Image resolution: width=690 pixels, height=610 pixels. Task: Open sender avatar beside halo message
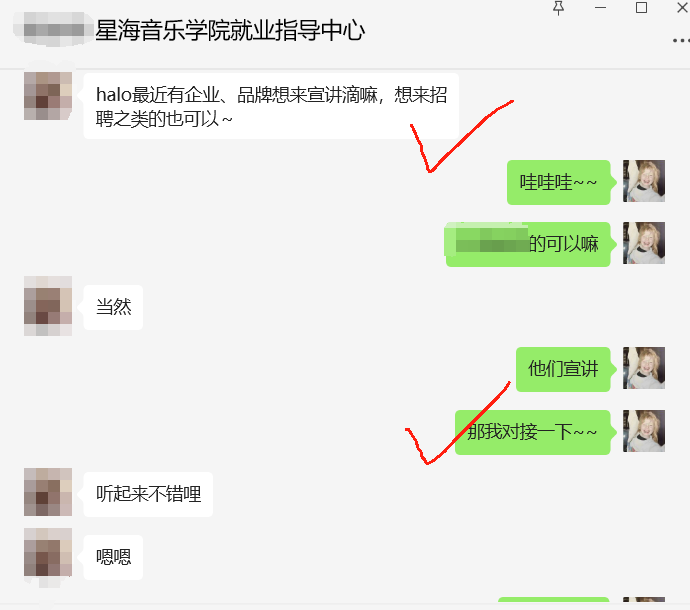tap(48, 96)
